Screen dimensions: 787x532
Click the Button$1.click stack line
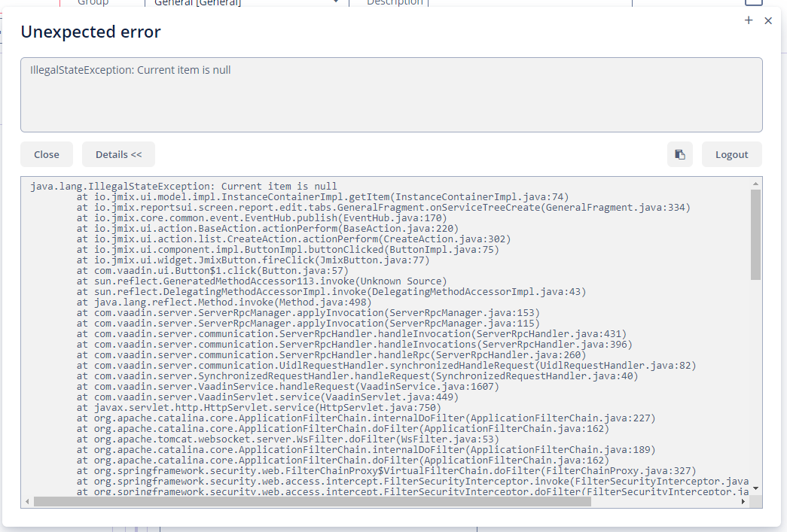click(x=212, y=271)
